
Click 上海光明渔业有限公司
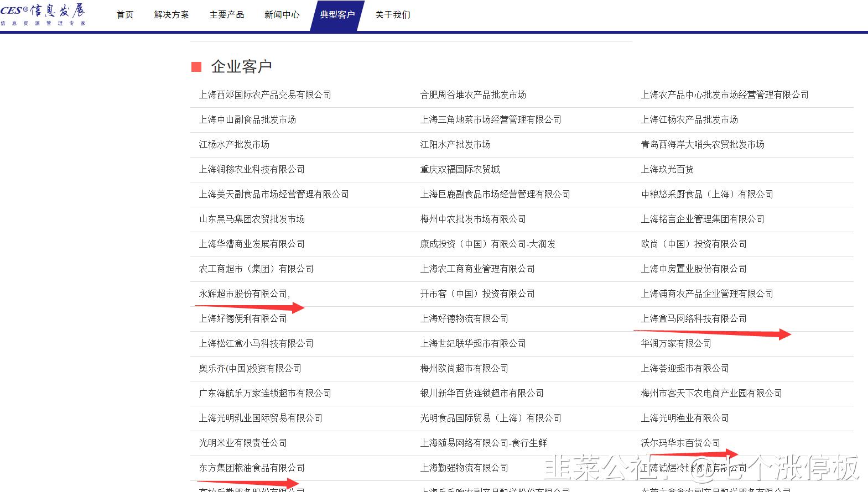[685, 418]
